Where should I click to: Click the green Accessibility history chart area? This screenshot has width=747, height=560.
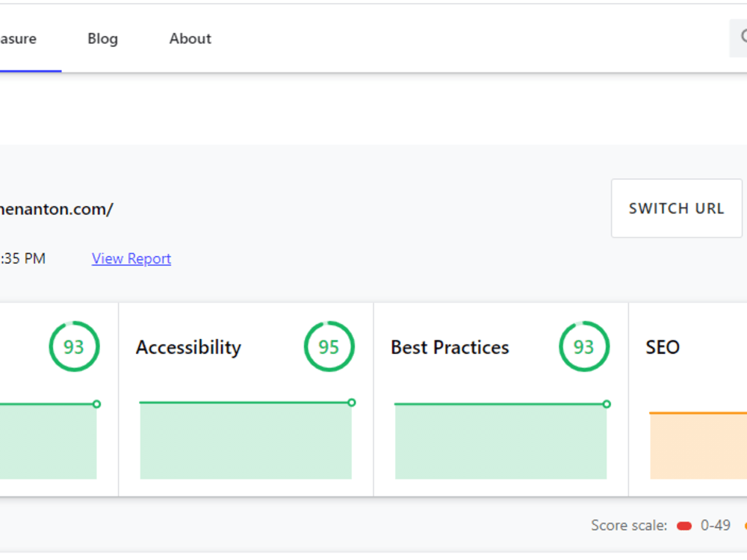point(246,441)
